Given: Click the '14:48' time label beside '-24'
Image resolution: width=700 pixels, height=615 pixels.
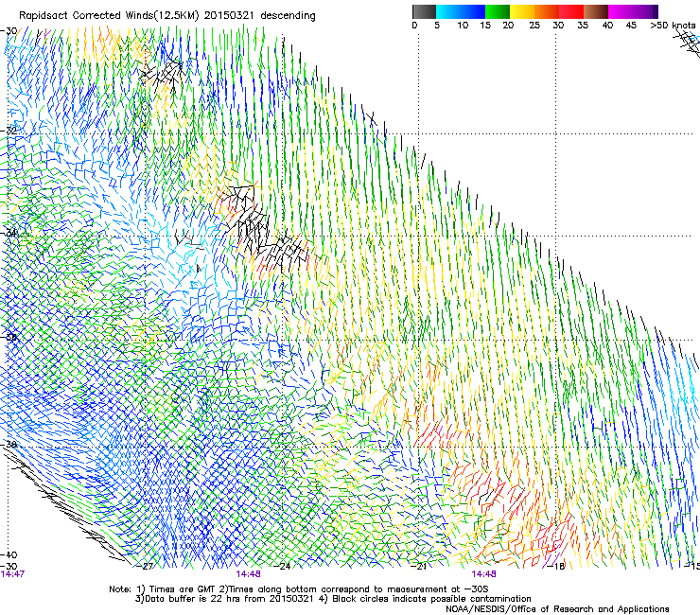Looking at the screenshot, I should [x=248, y=574].
